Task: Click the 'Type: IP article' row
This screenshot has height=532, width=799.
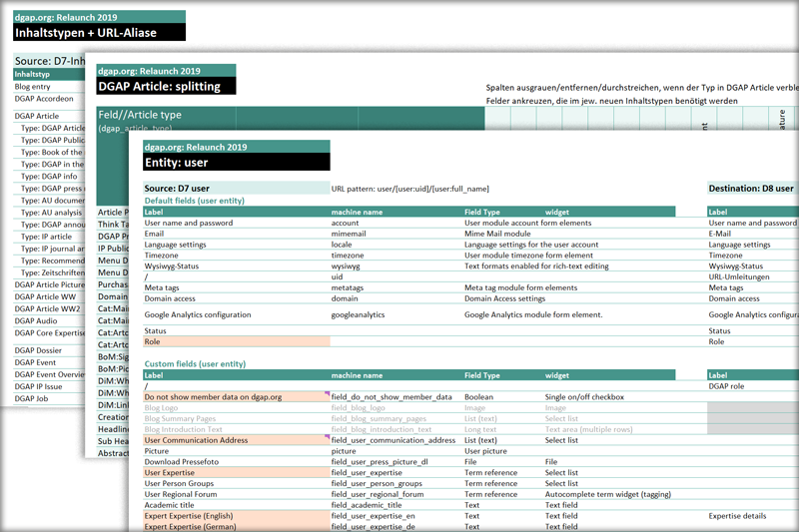Action: pos(46,237)
